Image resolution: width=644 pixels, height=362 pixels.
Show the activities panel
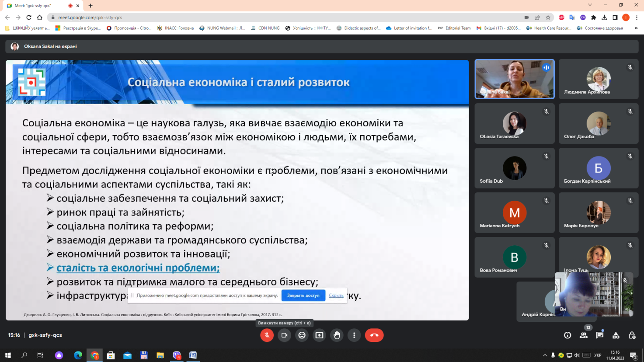tap(616, 335)
